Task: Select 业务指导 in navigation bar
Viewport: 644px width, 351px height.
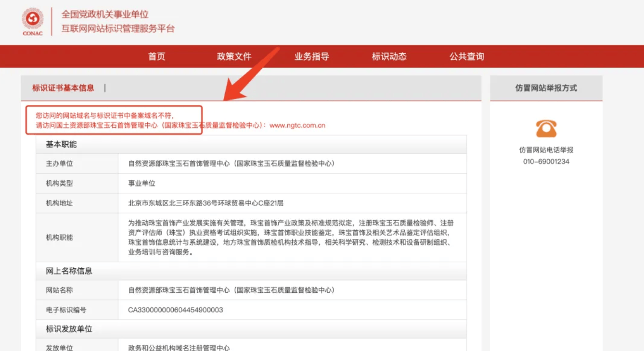Action: click(x=311, y=57)
